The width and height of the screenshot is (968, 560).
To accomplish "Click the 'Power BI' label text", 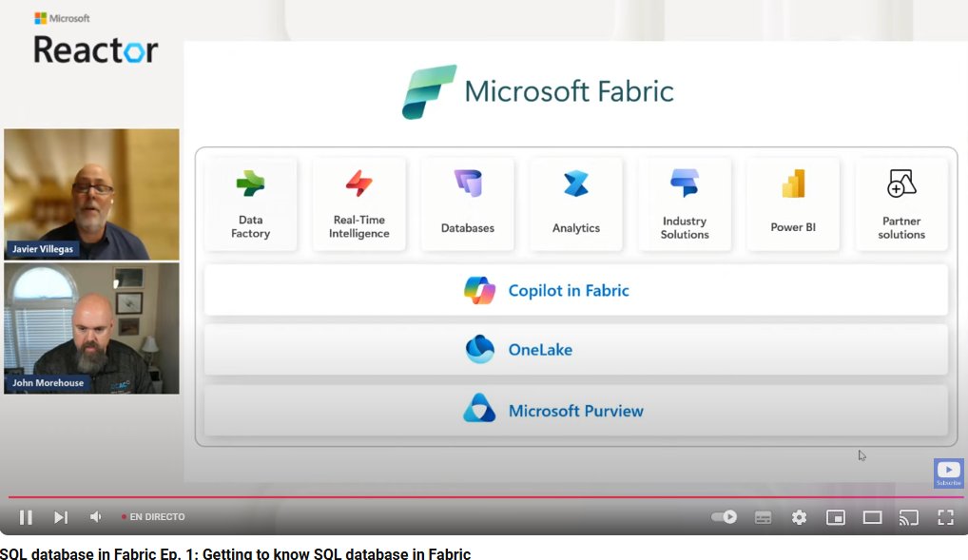I will (x=793, y=227).
